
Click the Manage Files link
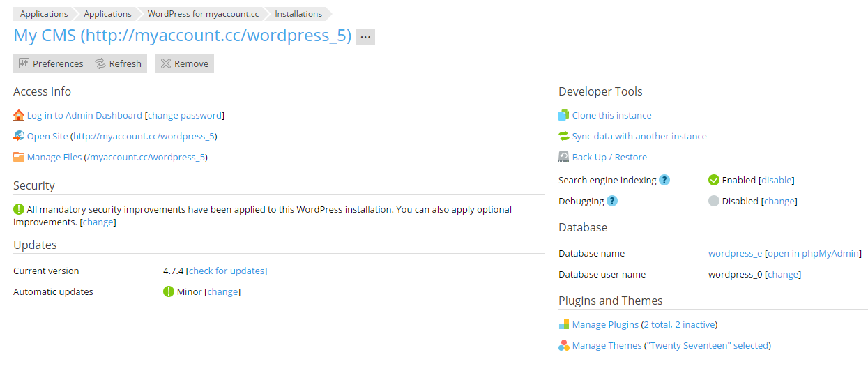point(54,157)
